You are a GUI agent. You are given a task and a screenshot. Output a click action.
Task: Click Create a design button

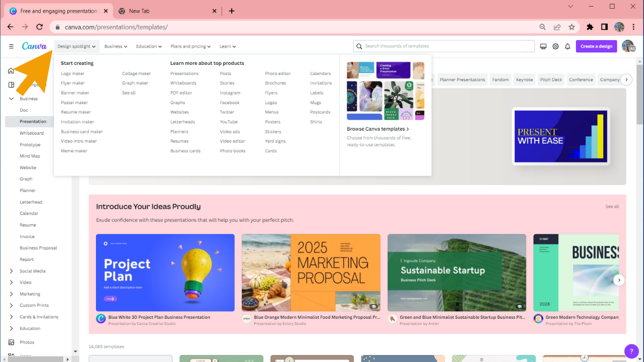[596, 46]
